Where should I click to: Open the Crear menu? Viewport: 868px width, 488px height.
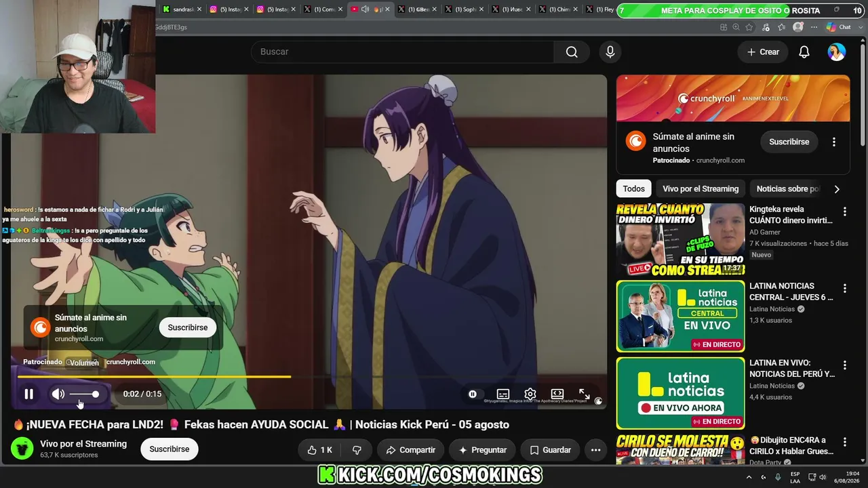763,52
